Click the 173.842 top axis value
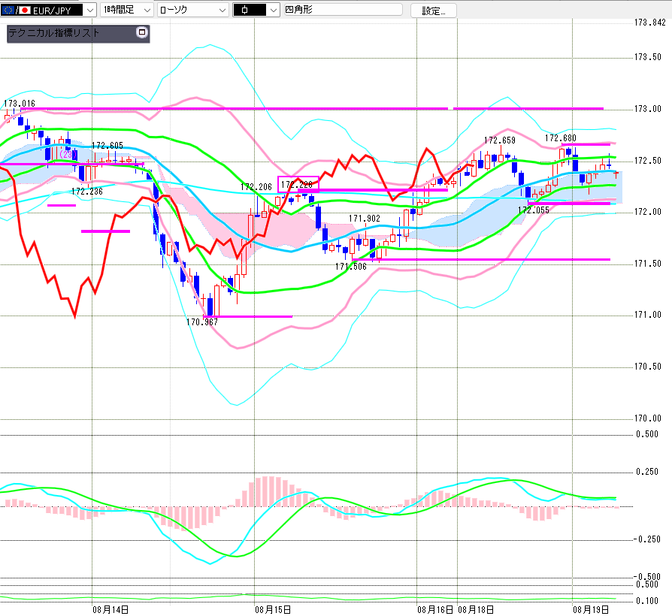 pyautogui.click(x=650, y=23)
